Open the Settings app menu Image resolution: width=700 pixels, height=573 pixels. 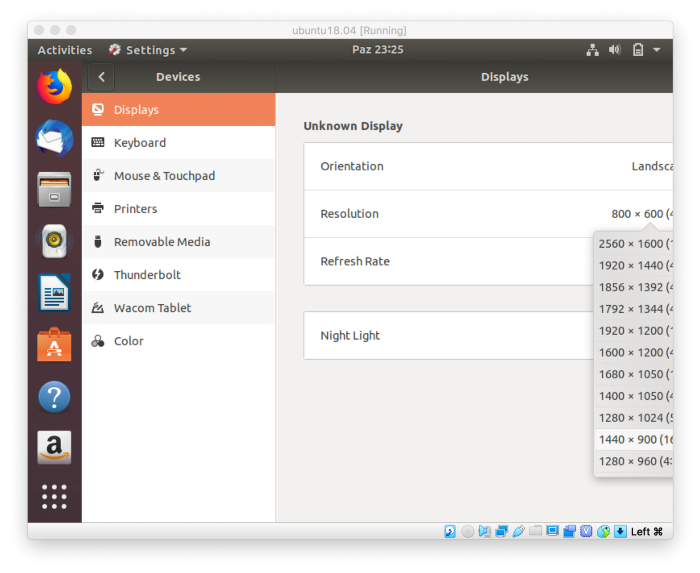click(148, 50)
